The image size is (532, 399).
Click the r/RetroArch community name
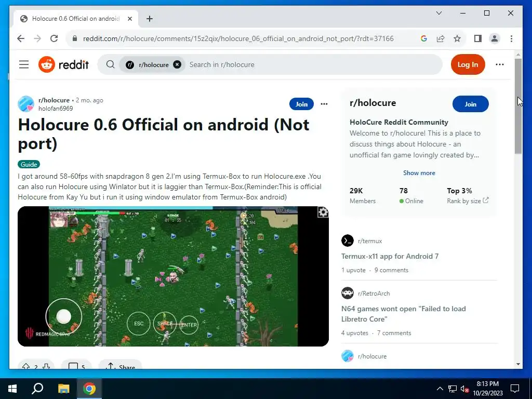(x=374, y=293)
